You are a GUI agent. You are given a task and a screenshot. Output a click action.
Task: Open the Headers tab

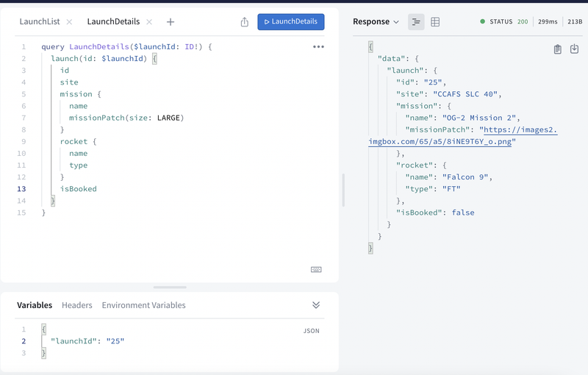click(77, 305)
